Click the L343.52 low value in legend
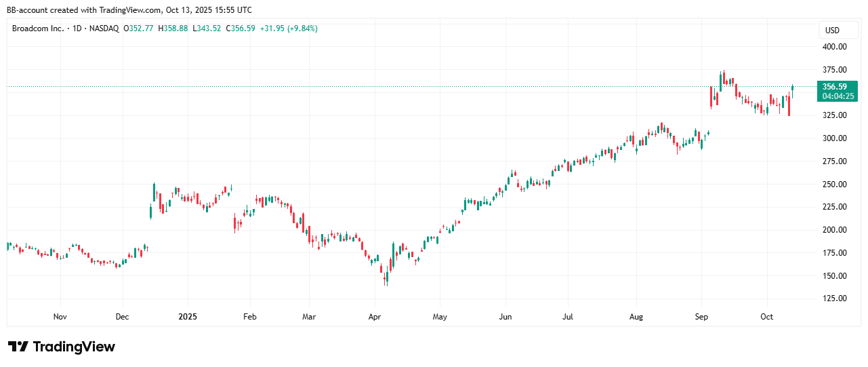The width and height of the screenshot is (868, 367). coord(207,28)
